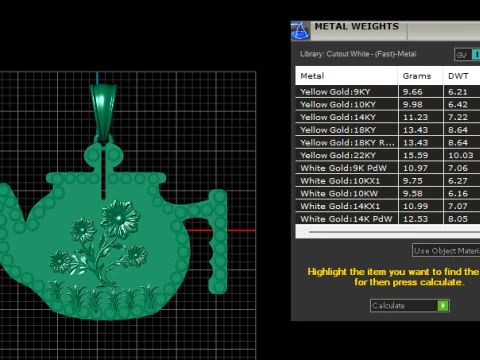The height and width of the screenshot is (360, 480).
Task: Select the large flower on the teapot
Action: tap(120, 218)
